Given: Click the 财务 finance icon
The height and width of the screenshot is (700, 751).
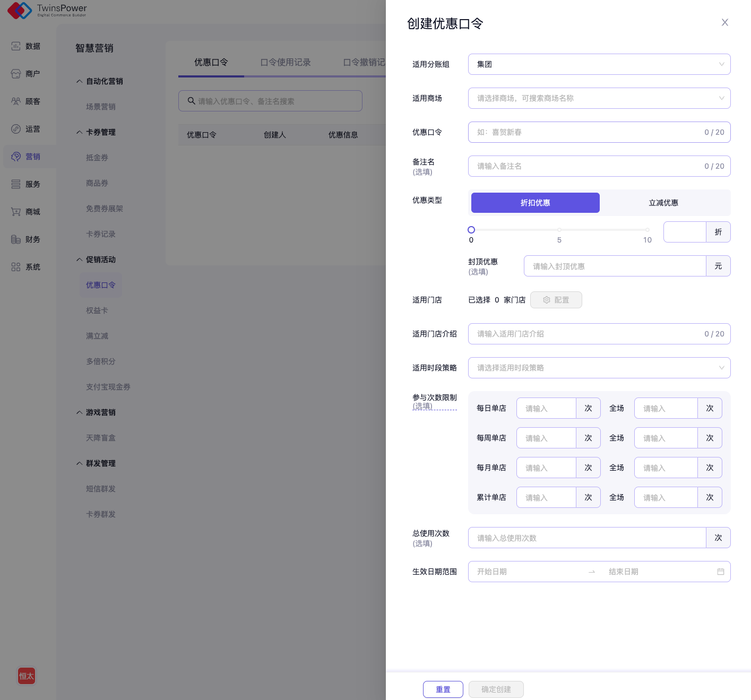Looking at the screenshot, I should click(x=16, y=239).
